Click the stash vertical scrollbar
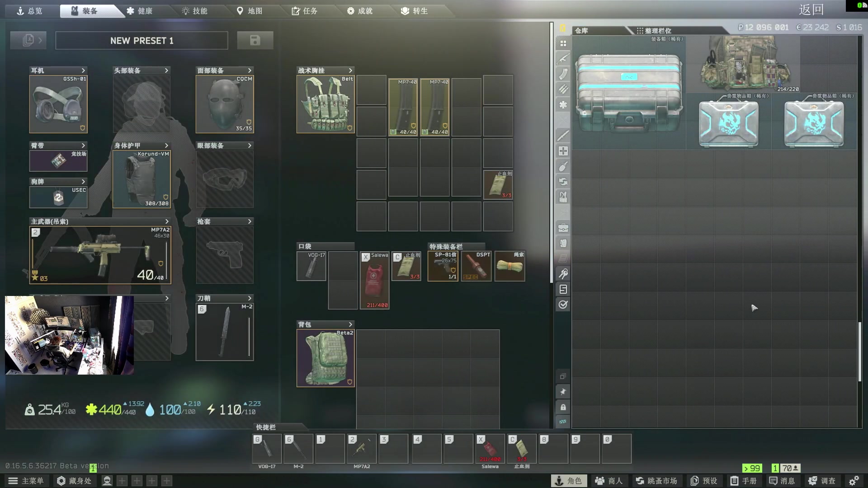The width and height of the screenshot is (868, 488). coord(860,352)
